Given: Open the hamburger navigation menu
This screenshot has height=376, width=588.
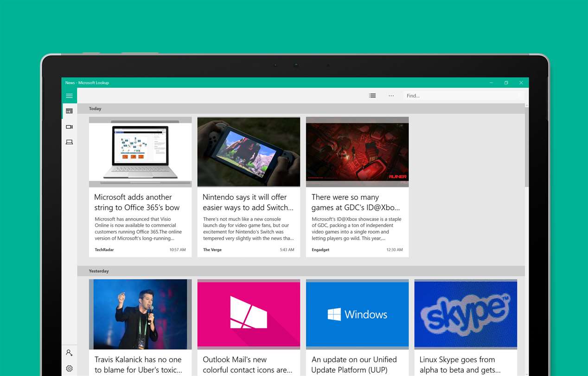Looking at the screenshot, I should click(x=69, y=96).
